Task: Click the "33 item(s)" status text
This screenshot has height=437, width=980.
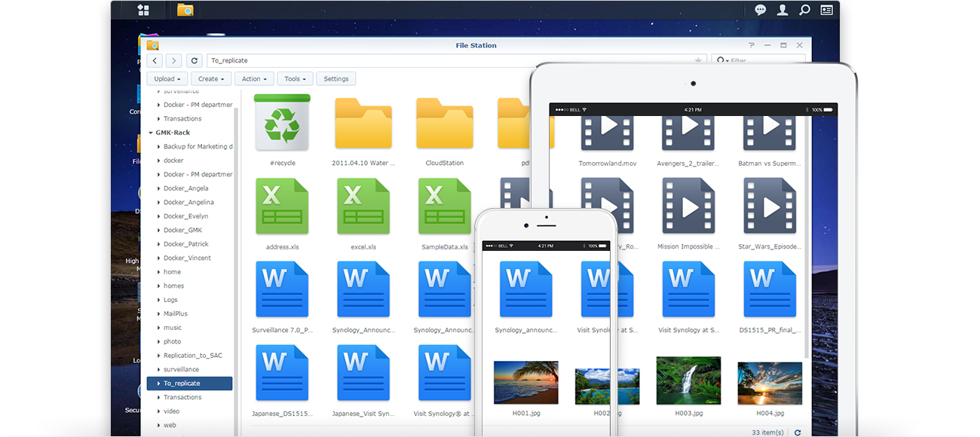Action: click(x=767, y=432)
